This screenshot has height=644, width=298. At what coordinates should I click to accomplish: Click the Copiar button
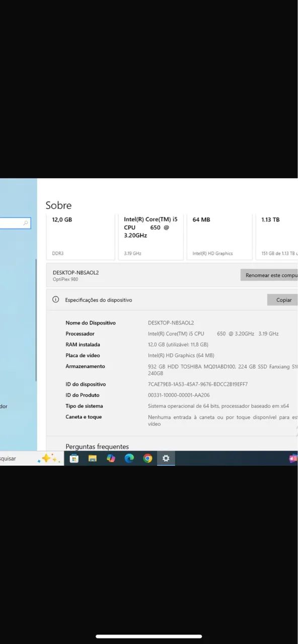click(x=283, y=300)
